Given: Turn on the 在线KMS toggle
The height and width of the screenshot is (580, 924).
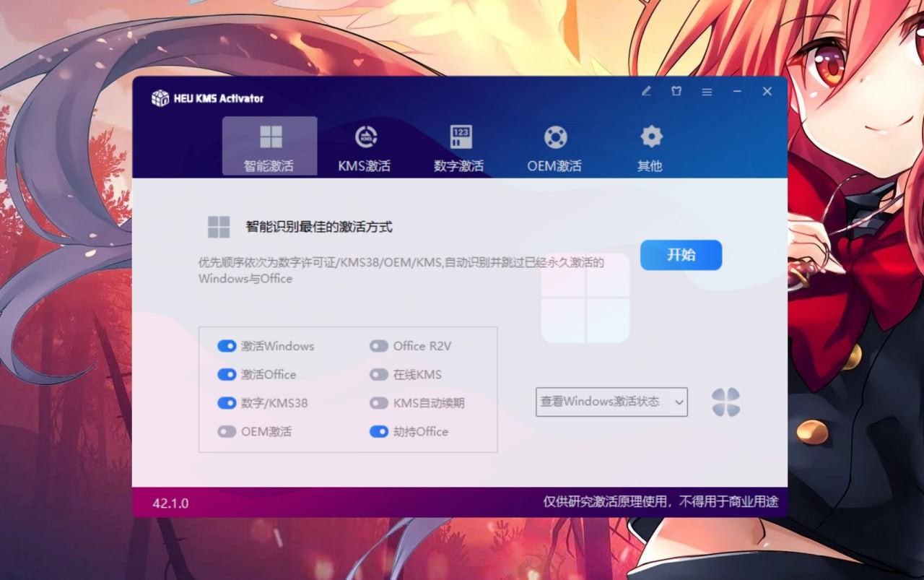Looking at the screenshot, I should (x=380, y=374).
